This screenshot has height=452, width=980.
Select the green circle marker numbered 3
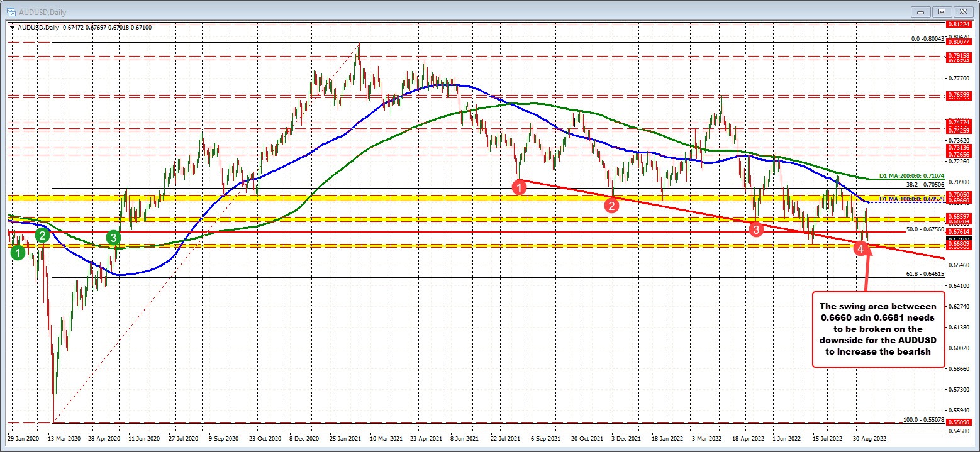[x=113, y=237]
